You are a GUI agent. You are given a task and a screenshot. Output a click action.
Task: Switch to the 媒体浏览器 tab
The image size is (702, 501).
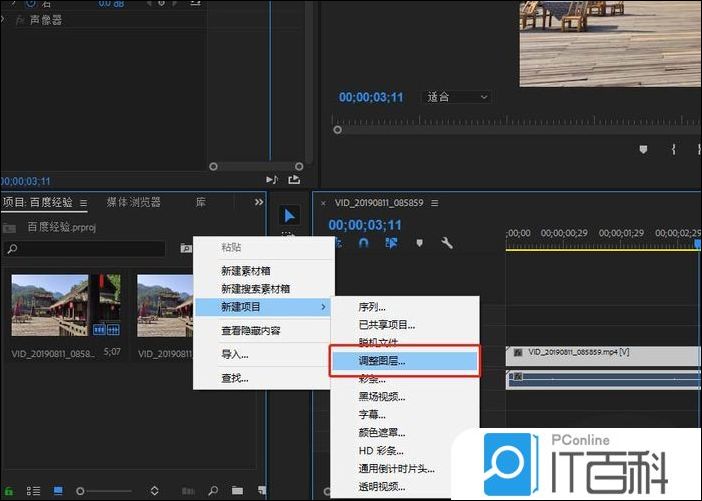coord(133,202)
